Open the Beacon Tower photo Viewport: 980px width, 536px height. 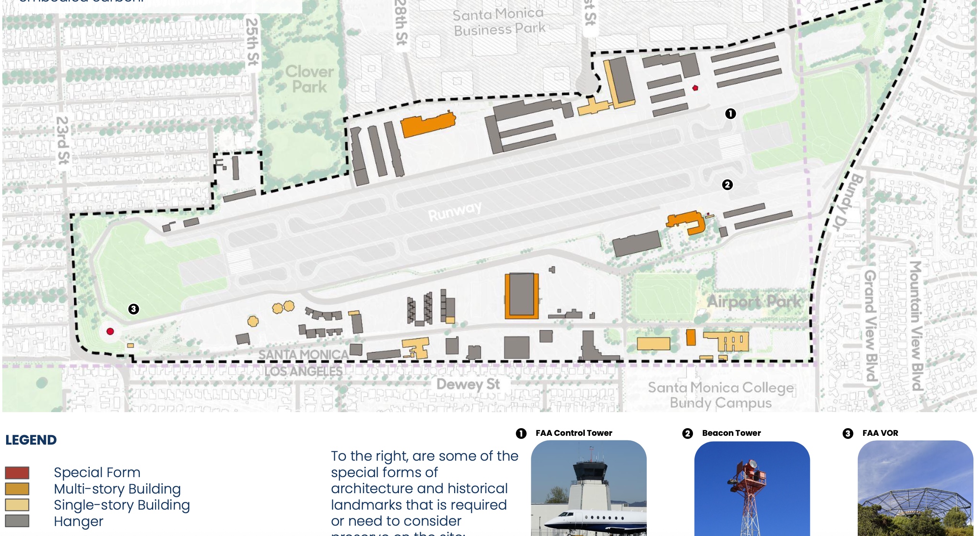[752, 489]
